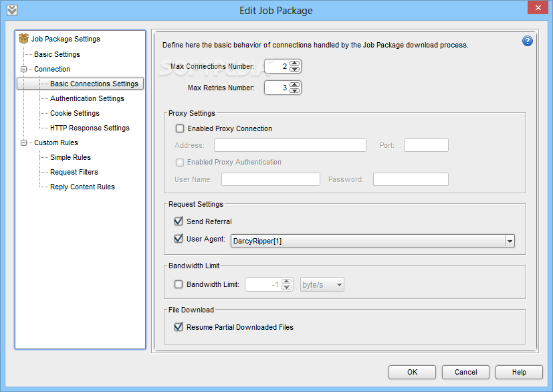Decrease Max Retries Number with down arrow
553x392 pixels.
pos(294,91)
